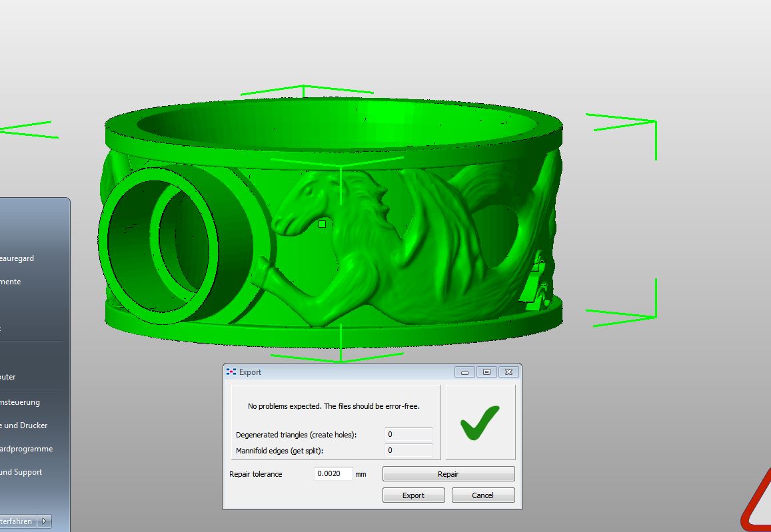Open Systemsteuerung from the Start menu
Image resolution: width=771 pixels, height=532 pixels.
[x=20, y=402]
